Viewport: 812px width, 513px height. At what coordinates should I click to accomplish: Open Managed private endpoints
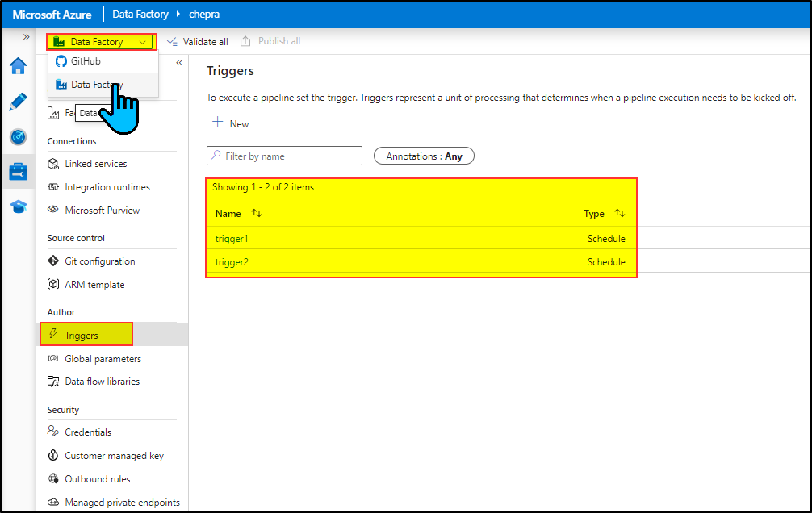[x=122, y=503]
